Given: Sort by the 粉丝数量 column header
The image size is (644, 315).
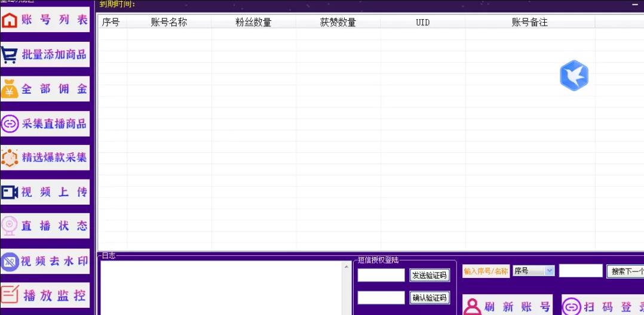Looking at the screenshot, I should tap(253, 23).
